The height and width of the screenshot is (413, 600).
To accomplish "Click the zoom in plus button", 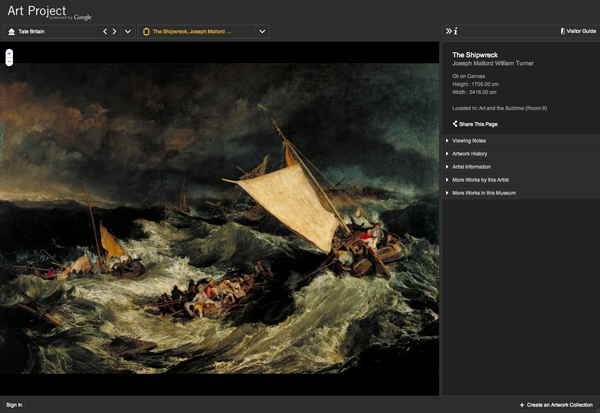I will 9,54.
